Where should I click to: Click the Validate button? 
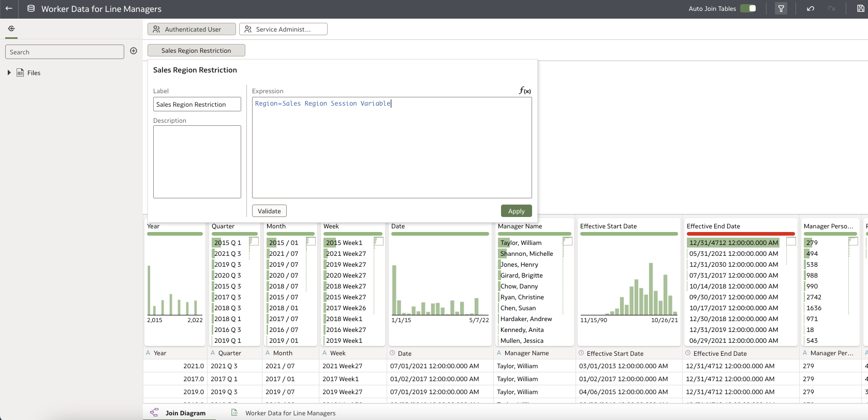pos(269,211)
